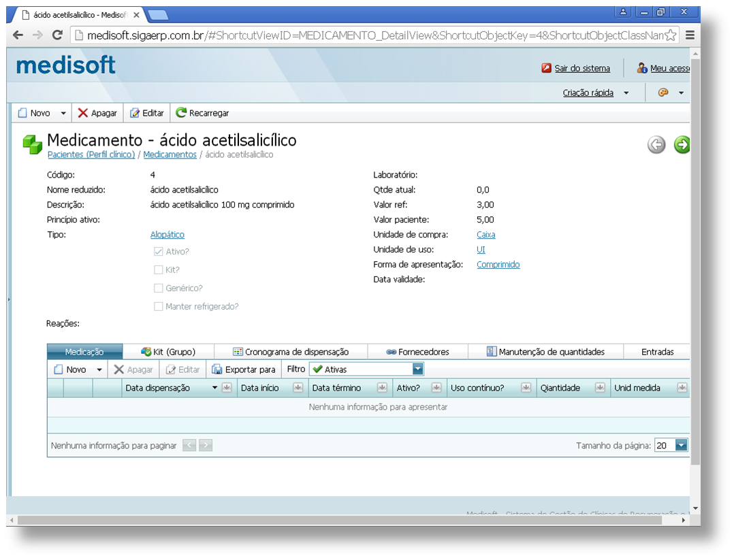The image size is (734, 560).
Task: Switch to Manutenção de quantidades tab
Action: click(x=545, y=351)
